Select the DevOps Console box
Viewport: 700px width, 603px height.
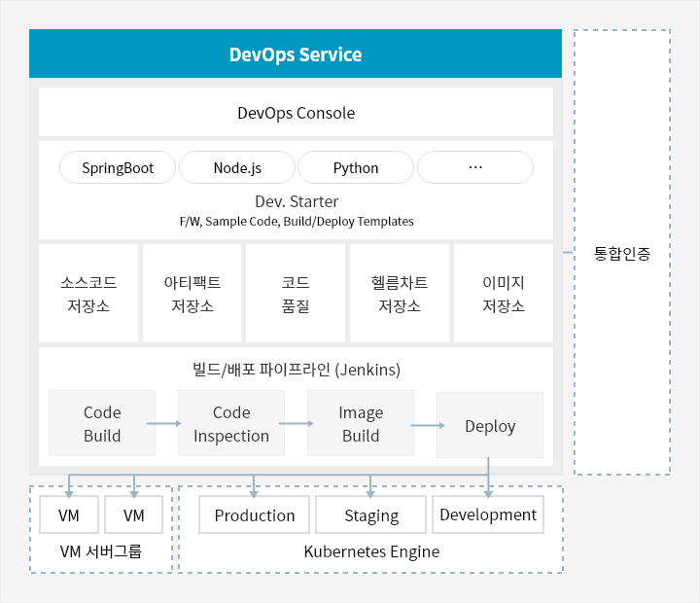coord(296,112)
